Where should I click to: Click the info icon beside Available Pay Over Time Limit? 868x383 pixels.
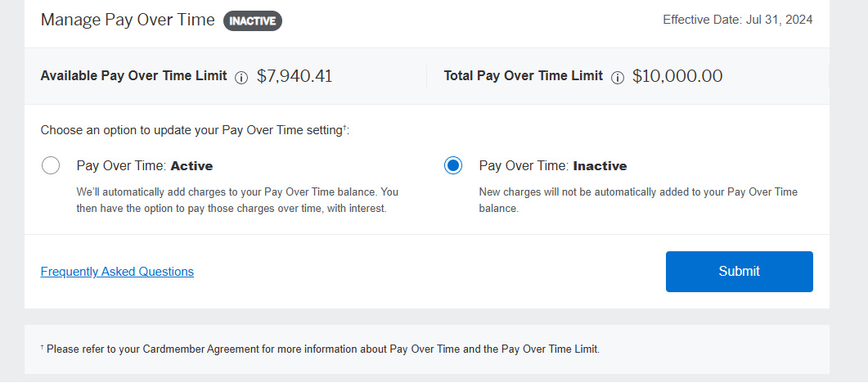[x=241, y=77]
